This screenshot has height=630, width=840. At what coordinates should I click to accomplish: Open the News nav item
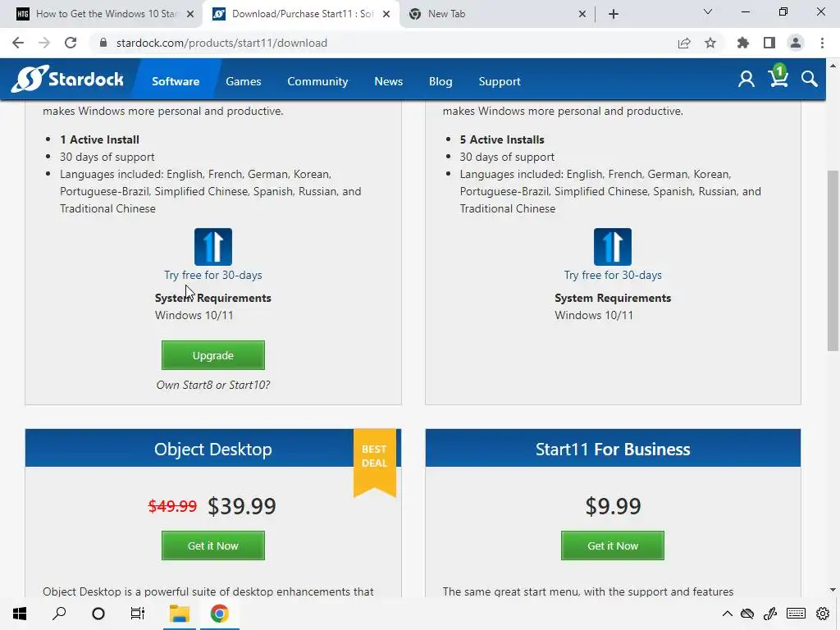pyautogui.click(x=388, y=81)
